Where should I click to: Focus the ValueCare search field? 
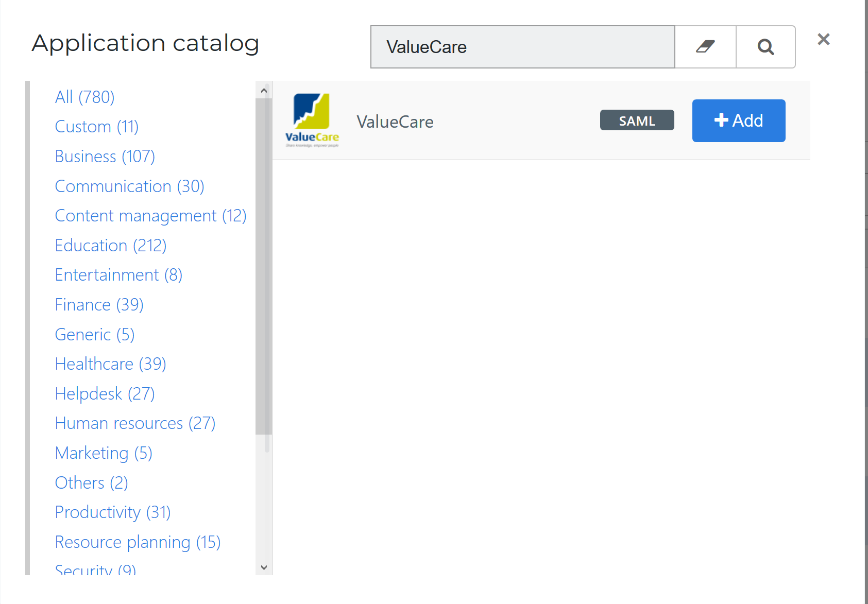pyautogui.click(x=522, y=47)
